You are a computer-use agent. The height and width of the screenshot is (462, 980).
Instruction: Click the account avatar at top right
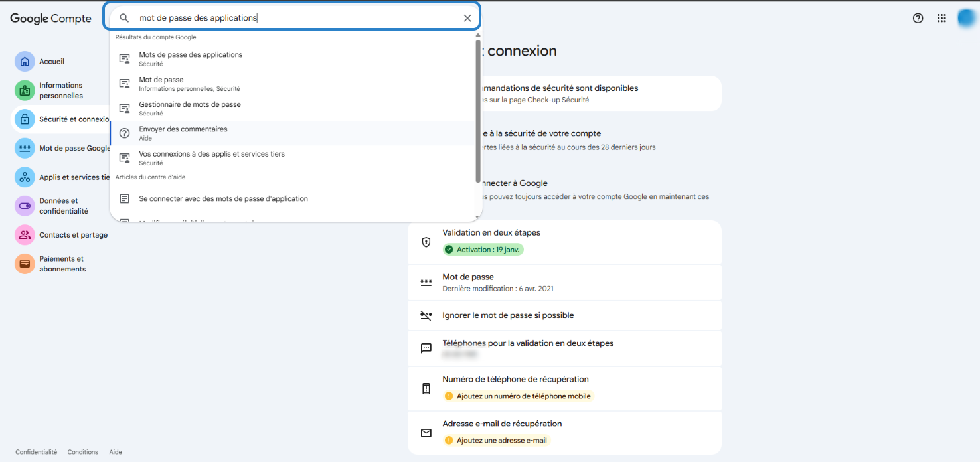click(966, 18)
